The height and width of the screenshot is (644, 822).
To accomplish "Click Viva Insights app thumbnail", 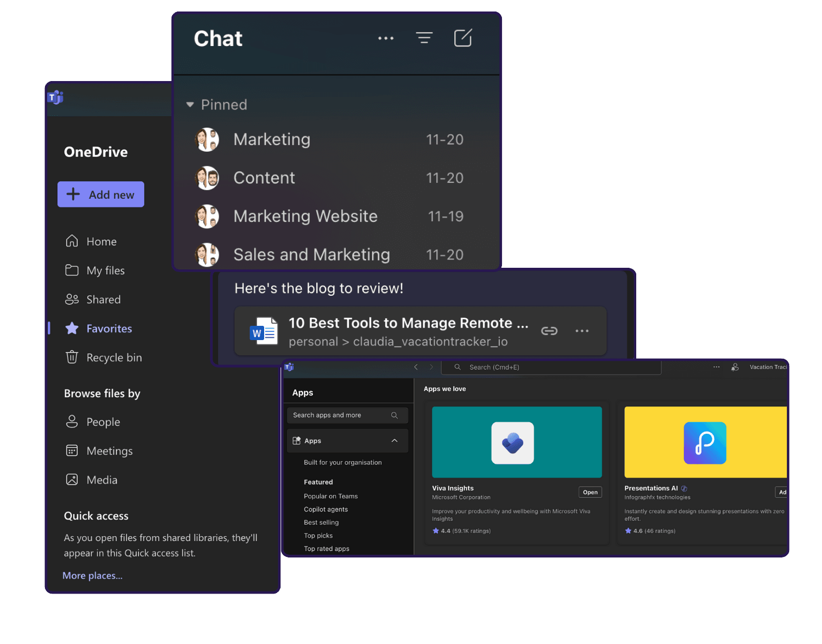I will (517, 442).
